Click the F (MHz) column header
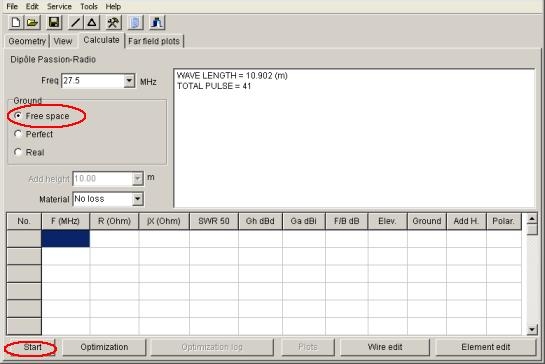The width and height of the screenshot is (545, 364). coord(66,221)
